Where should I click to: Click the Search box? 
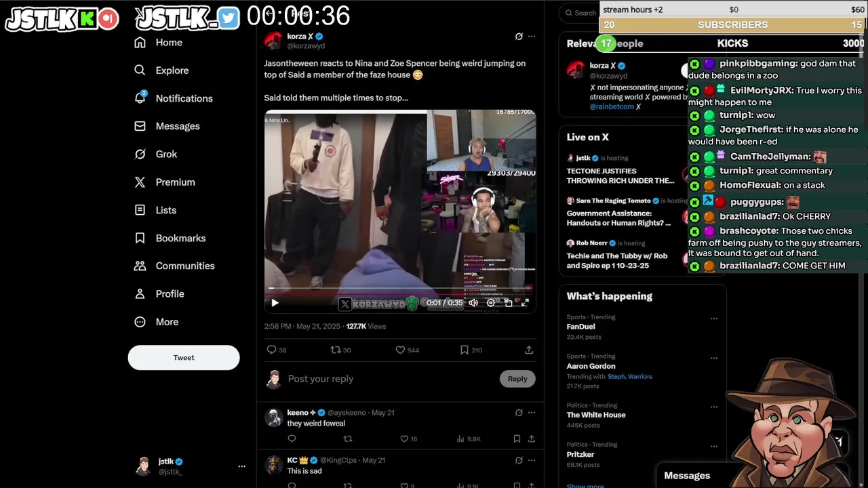click(x=580, y=12)
